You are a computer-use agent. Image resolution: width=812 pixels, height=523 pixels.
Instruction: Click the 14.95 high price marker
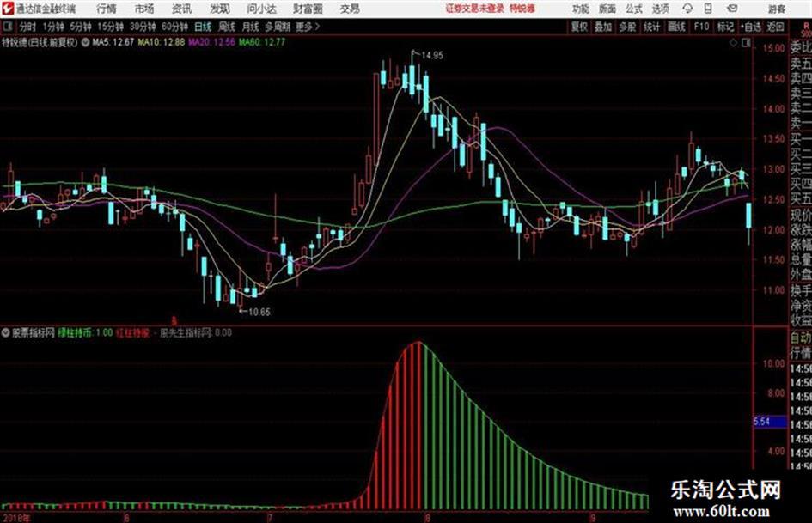click(432, 56)
